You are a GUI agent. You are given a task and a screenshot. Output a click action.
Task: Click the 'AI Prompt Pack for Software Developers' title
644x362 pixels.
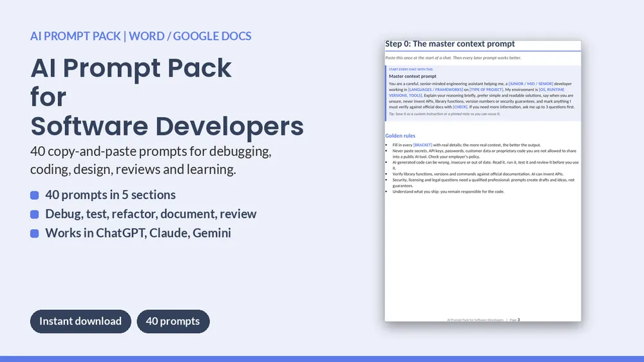click(167, 97)
